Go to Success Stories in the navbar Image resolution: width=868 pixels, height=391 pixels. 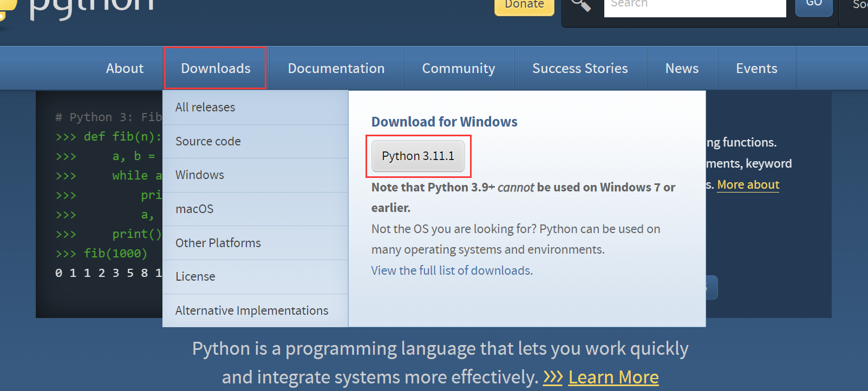(x=580, y=68)
